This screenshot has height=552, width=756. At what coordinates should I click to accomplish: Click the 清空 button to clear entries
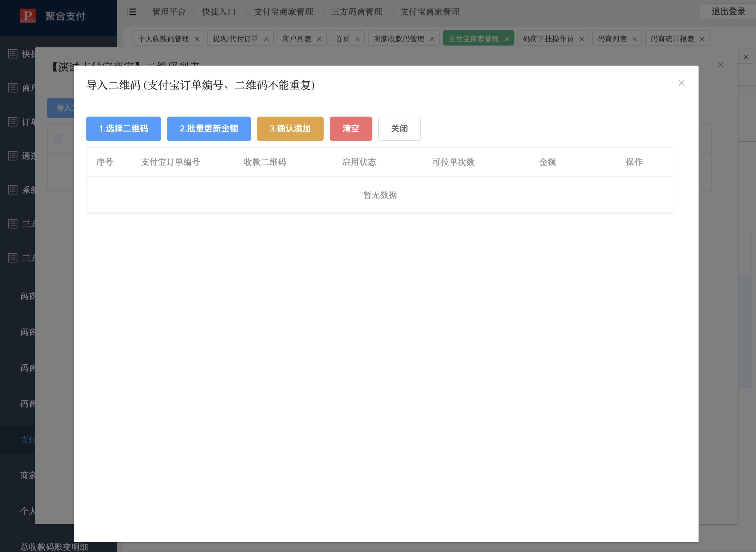(x=351, y=129)
